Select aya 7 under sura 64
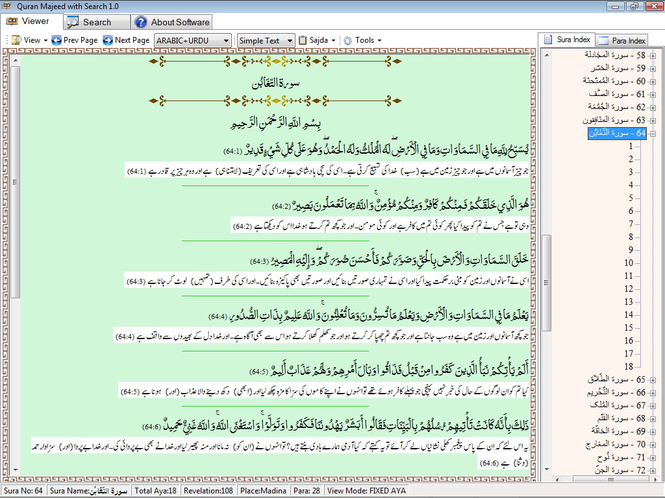The width and height of the screenshot is (665, 498). [631, 224]
